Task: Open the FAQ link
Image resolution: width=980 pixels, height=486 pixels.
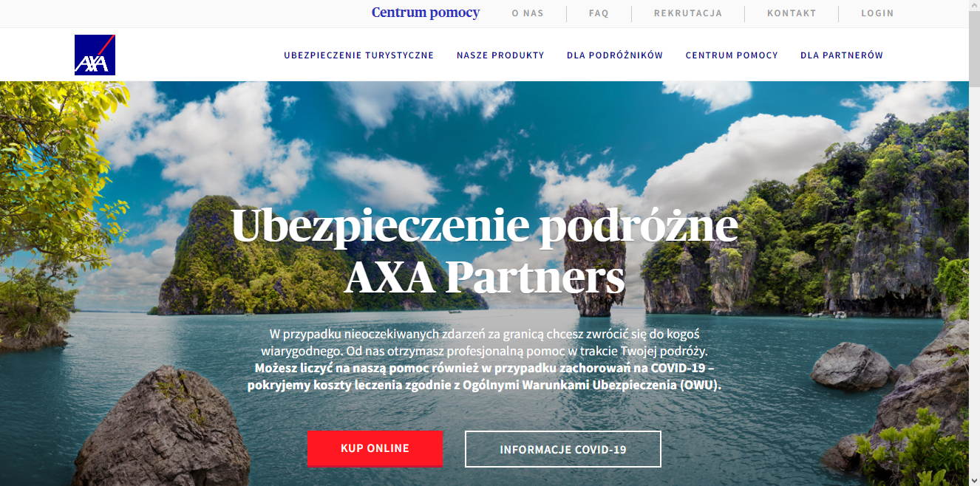Action: coord(599,13)
